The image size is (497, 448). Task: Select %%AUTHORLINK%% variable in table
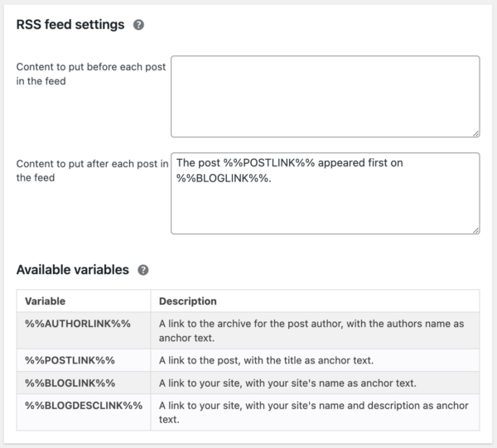coord(78,324)
